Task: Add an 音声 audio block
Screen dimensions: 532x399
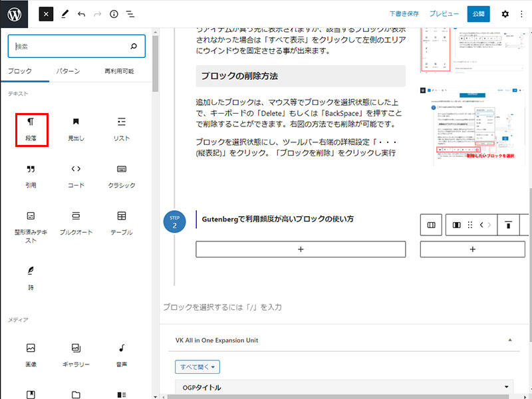Action: (x=121, y=355)
